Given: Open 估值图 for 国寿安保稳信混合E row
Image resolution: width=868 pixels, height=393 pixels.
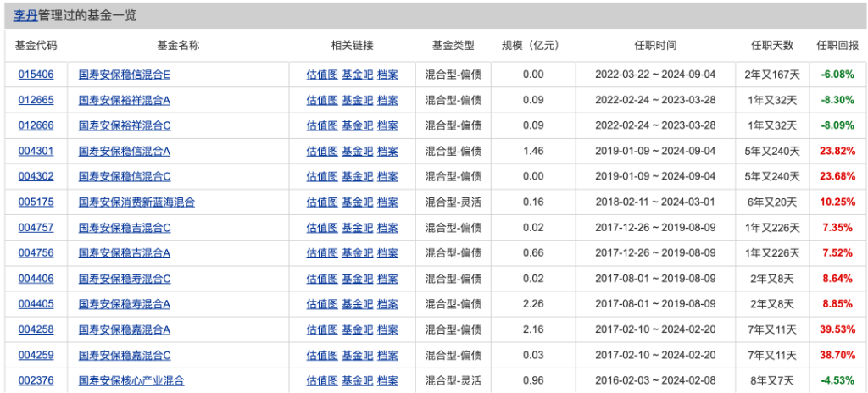Looking at the screenshot, I should tap(322, 75).
